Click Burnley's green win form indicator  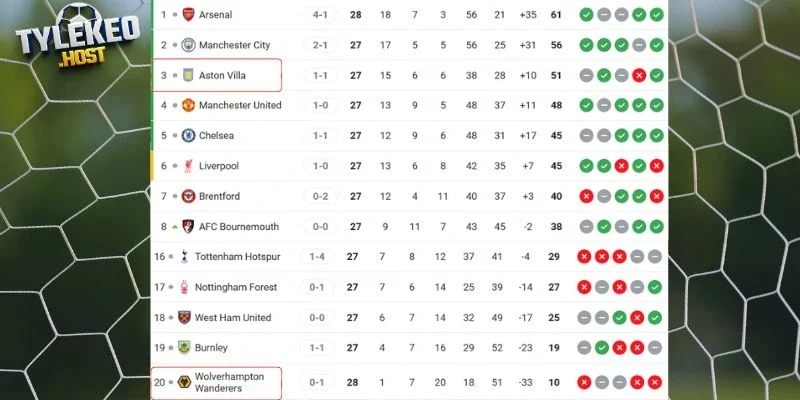603,348
